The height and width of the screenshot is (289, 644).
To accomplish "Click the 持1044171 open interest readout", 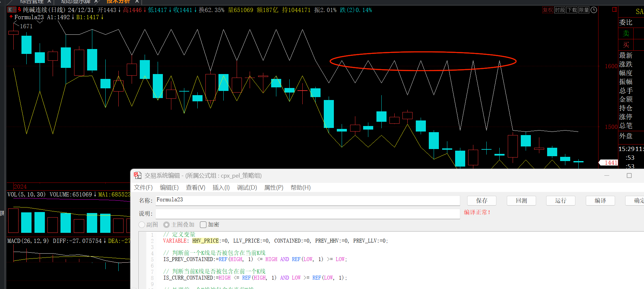I will tap(296, 10).
